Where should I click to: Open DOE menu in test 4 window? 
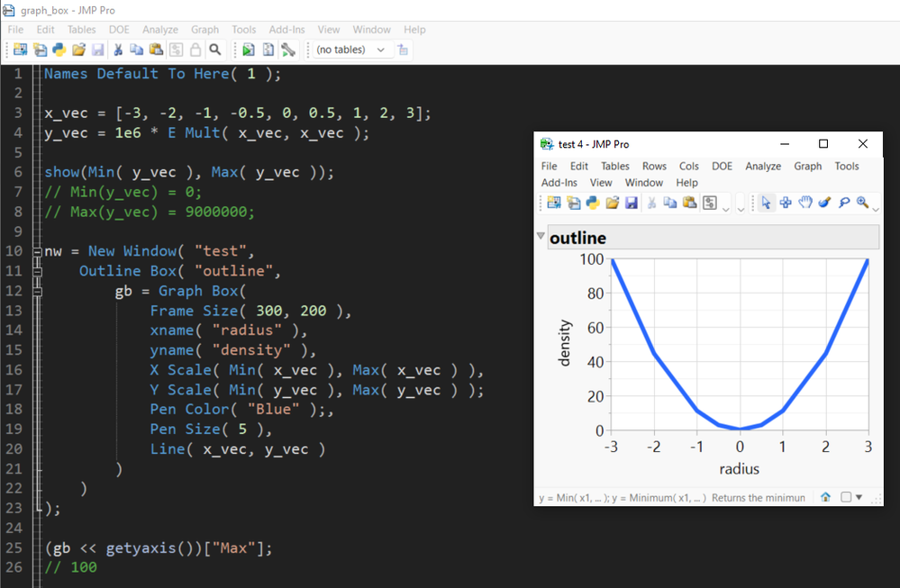pos(722,167)
